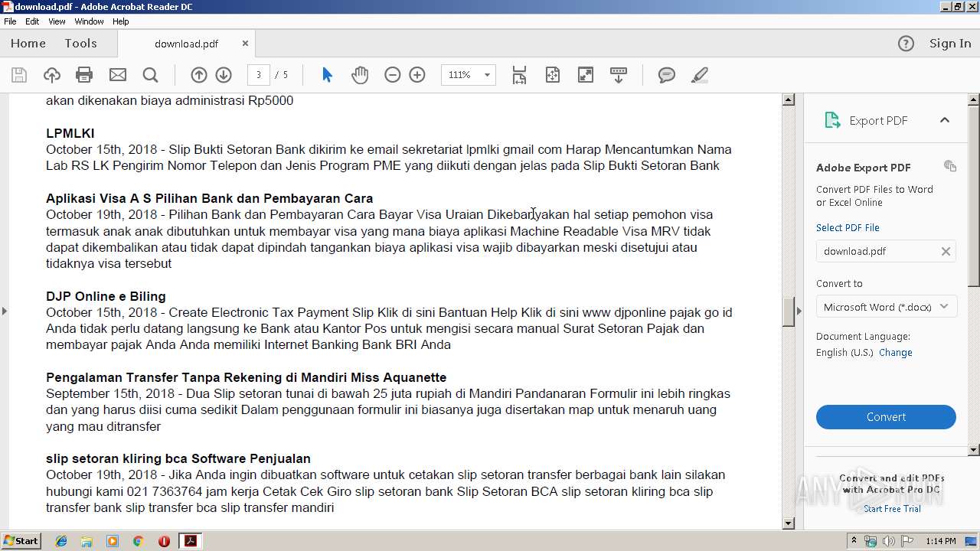Open Chrome from the taskbar
Image resolution: width=980 pixels, height=551 pixels.
point(138,541)
